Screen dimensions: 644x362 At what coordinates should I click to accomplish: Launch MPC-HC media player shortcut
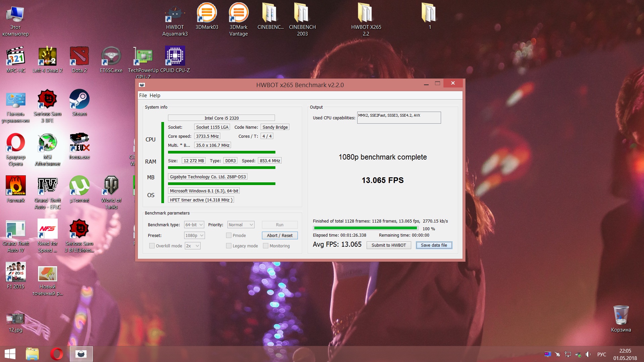click(15, 60)
